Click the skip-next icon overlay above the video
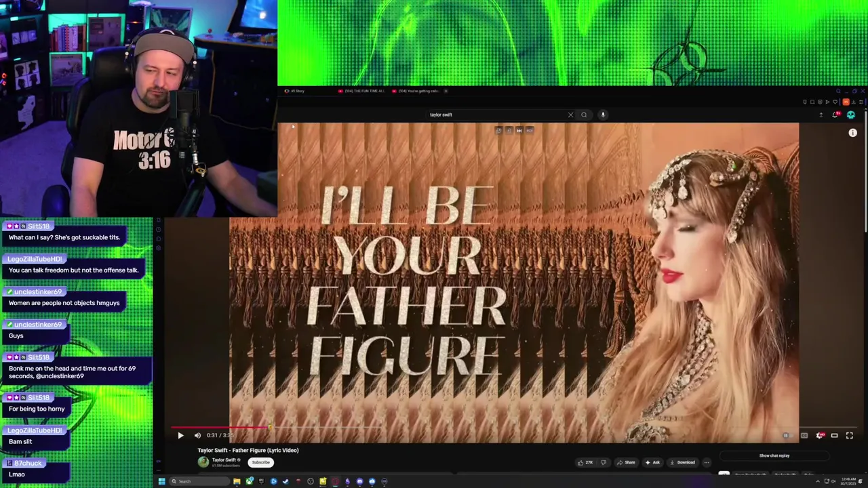Screen dimensions: 868x488 point(519,130)
